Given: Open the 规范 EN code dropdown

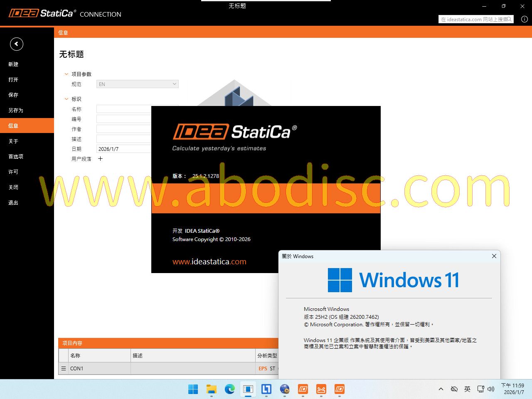Looking at the screenshot, I should pyautogui.click(x=138, y=84).
